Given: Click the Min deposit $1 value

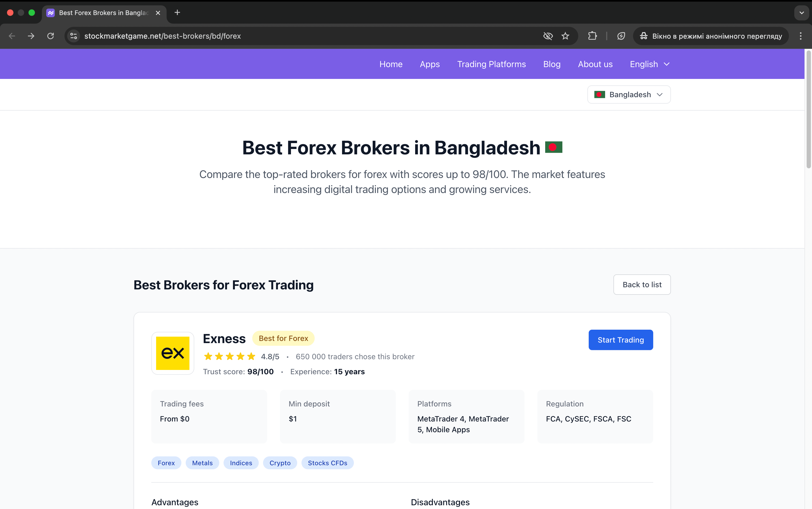Looking at the screenshot, I should 292,419.
